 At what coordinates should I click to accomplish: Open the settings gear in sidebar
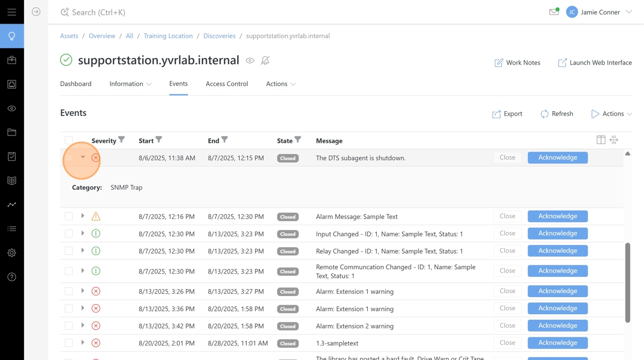coord(12,253)
